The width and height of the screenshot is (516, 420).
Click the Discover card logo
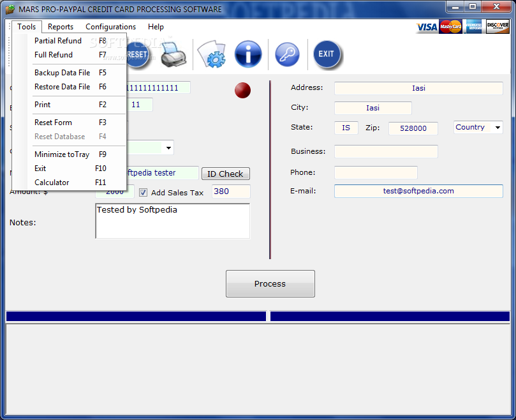tap(498, 26)
